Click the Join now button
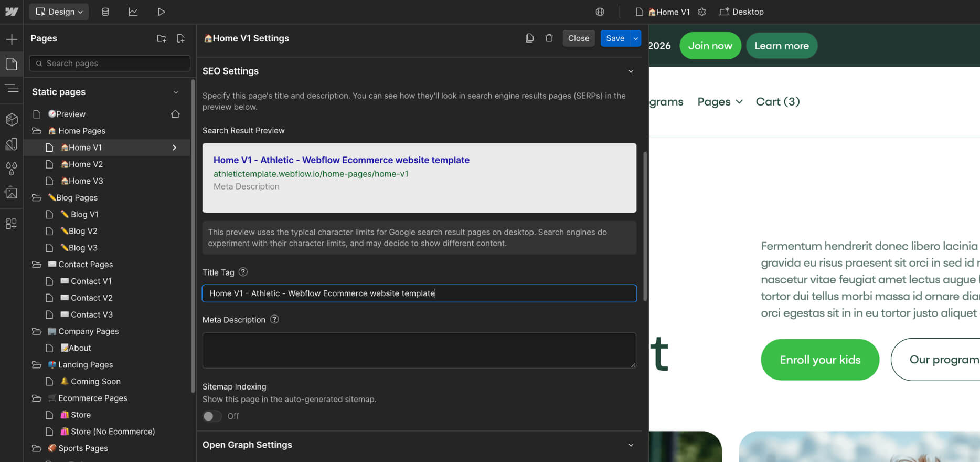This screenshot has height=462, width=980. [x=710, y=46]
